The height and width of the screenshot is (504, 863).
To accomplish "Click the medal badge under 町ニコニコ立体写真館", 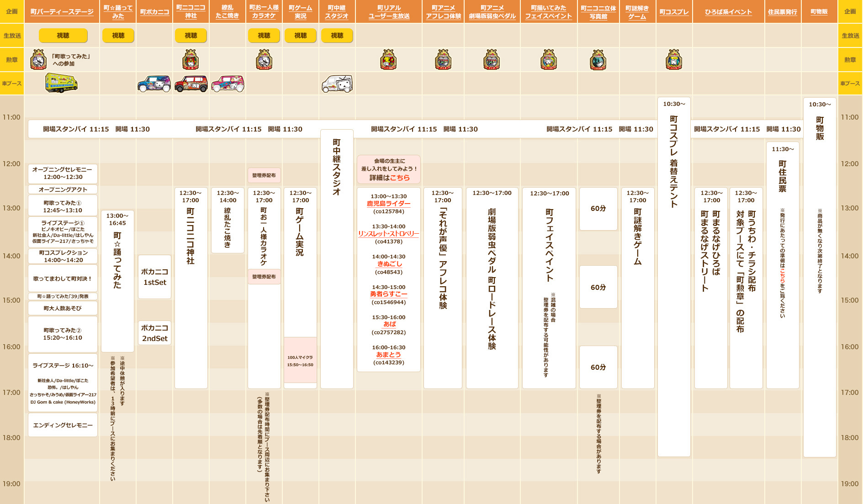I will tap(598, 60).
